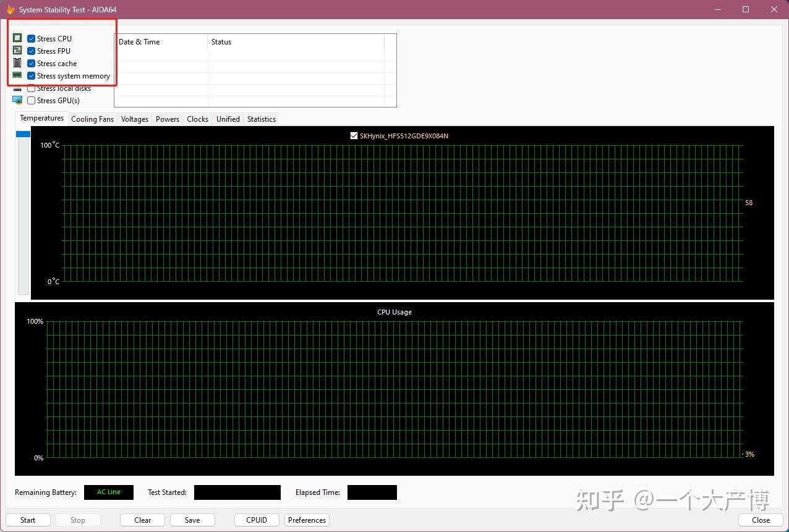Toggle SKHynix_HFS512GDE9X084N graph checkbox
This screenshot has height=532, width=789.
point(354,135)
